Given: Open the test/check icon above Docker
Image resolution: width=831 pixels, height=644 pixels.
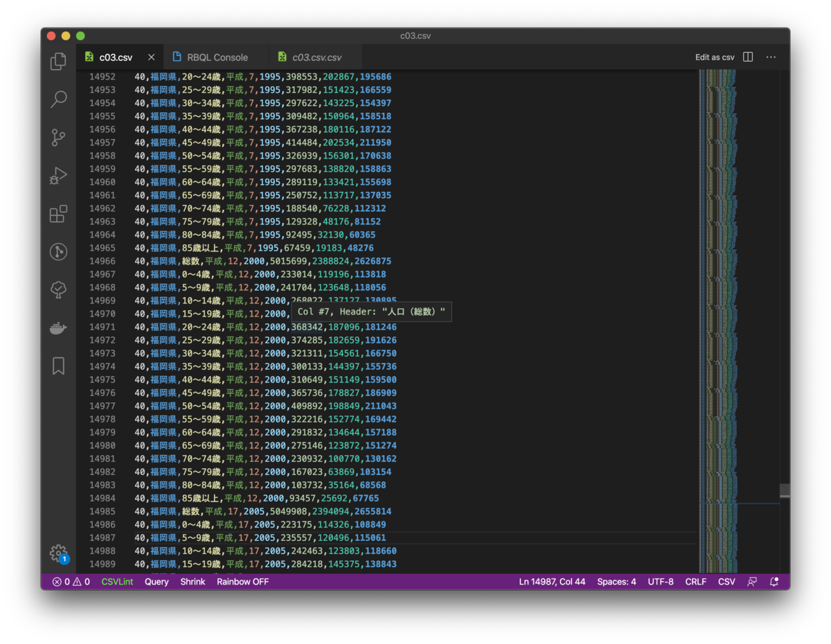Looking at the screenshot, I should 58,290.
